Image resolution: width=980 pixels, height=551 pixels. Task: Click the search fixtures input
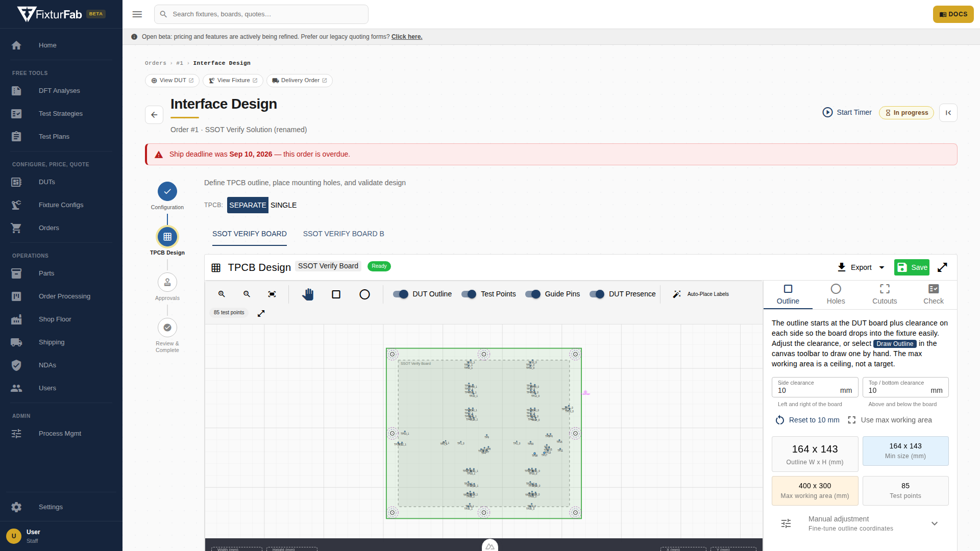click(x=261, y=14)
